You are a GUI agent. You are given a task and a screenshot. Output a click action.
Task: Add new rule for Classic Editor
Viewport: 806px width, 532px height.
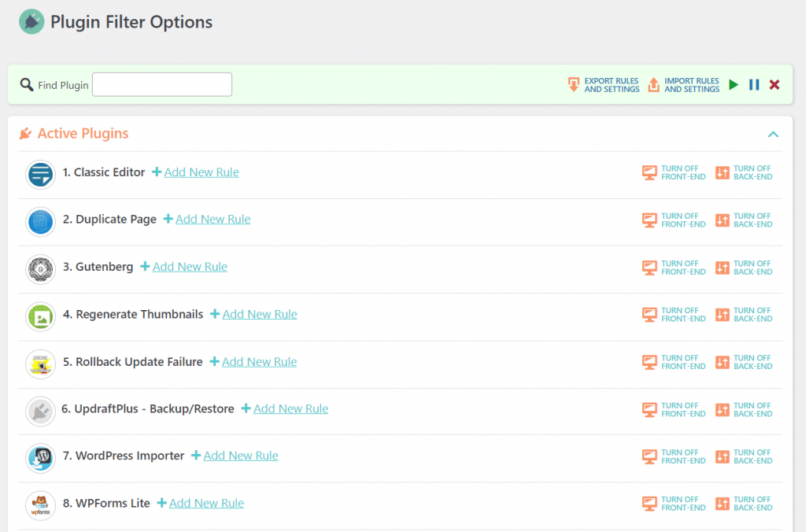[195, 172]
